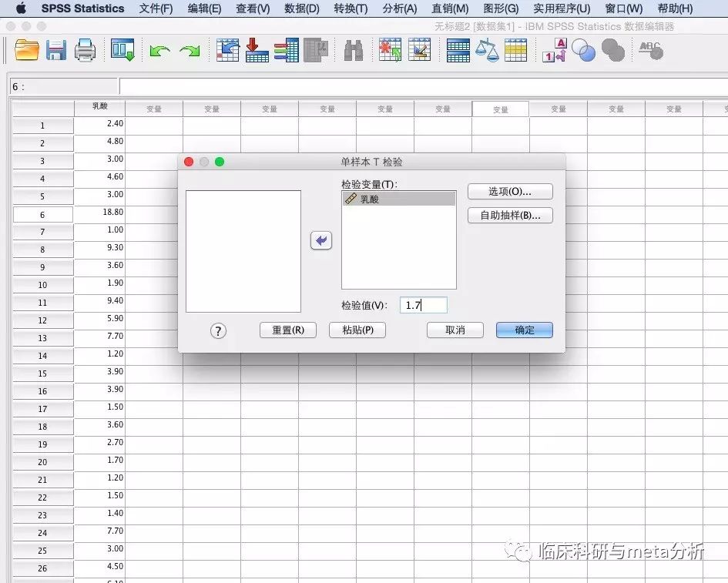Go to variable icon with red arrow
This screenshot has height=583, width=728.
[x=257, y=49]
